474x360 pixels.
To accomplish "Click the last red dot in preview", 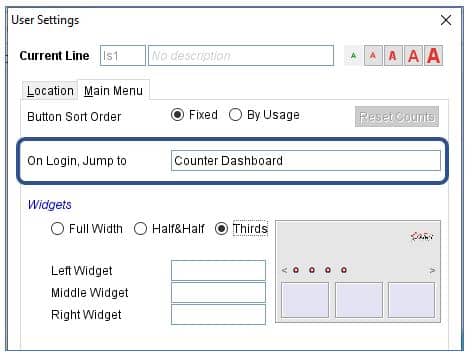I will [x=344, y=270].
